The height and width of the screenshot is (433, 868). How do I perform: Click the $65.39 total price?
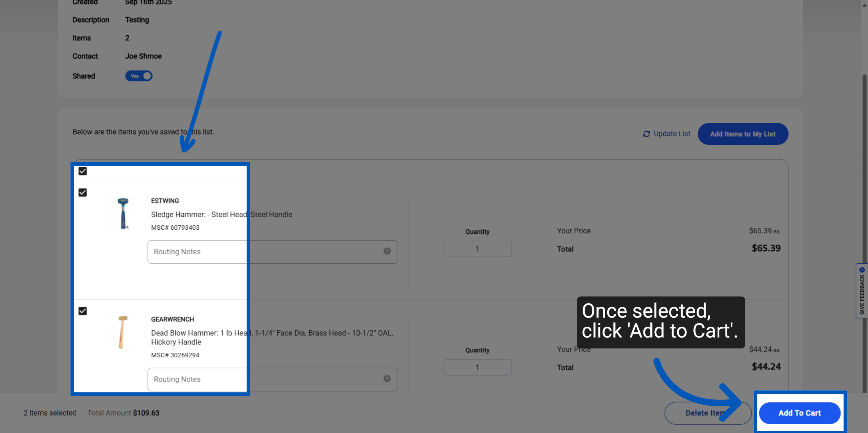click(x=766, y=249)
